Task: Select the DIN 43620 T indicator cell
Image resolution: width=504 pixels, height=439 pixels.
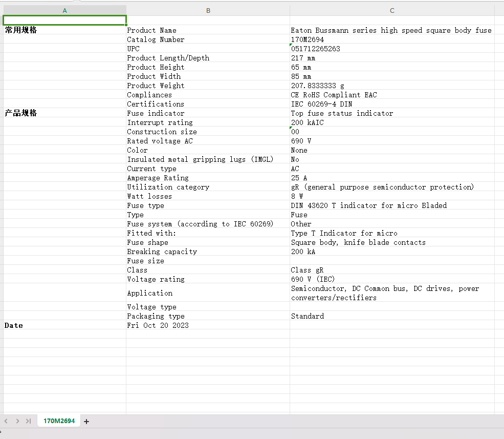Action: 392,205
